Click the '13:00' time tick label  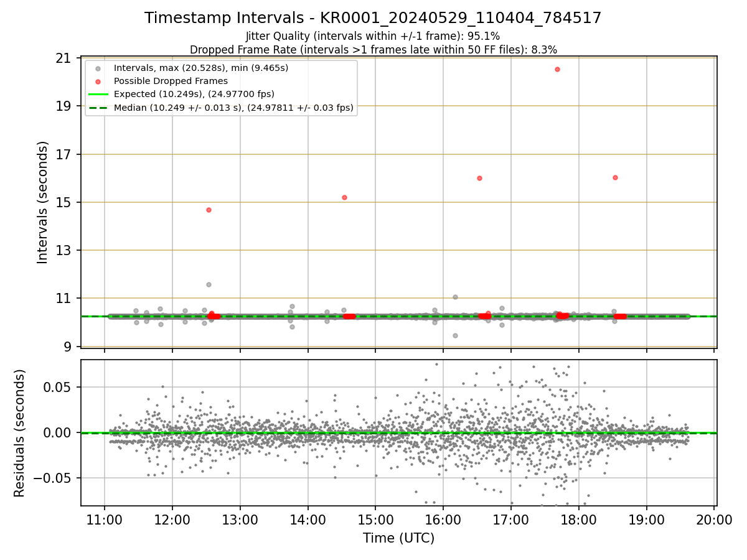pos(240,520)
